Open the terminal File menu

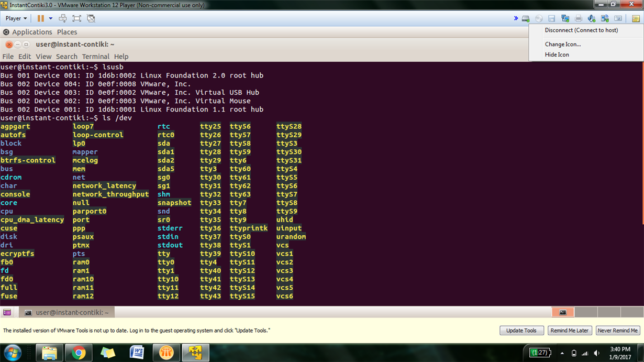8,57
